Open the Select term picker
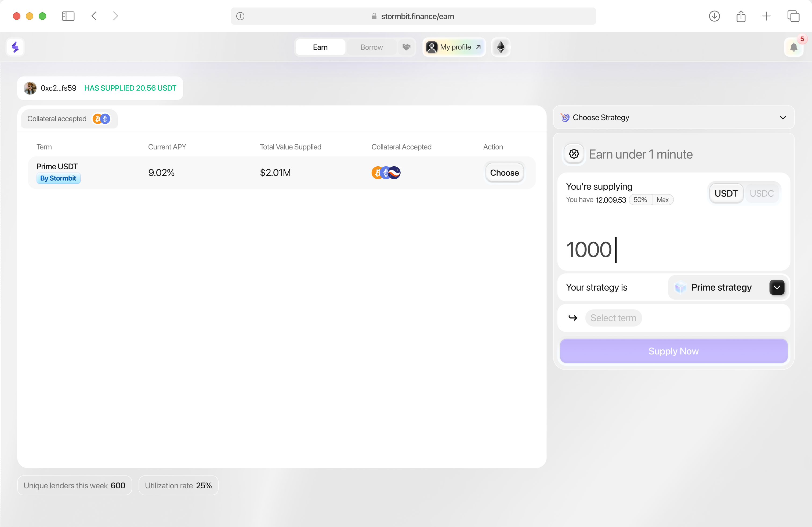 613,318
